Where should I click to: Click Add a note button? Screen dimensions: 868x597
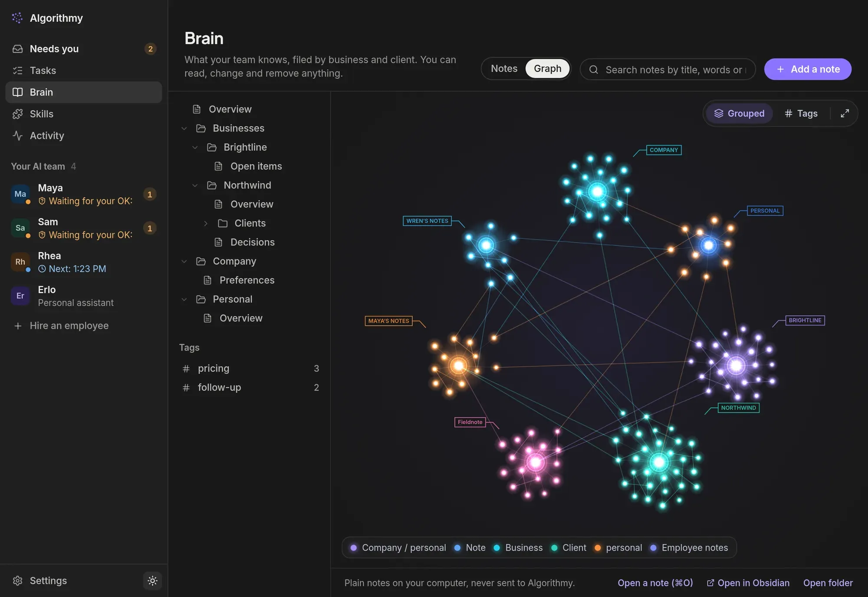(808, 69)
